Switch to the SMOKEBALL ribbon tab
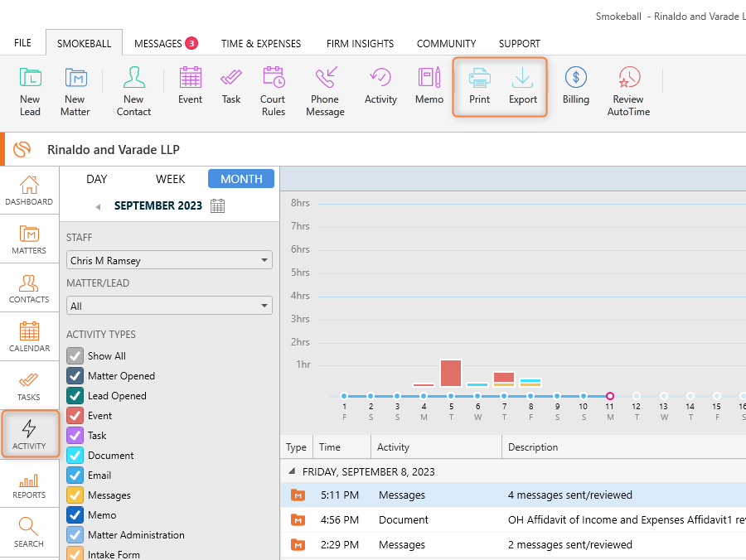Viewport: 746px width, 560px height. [x=85, y=43]
